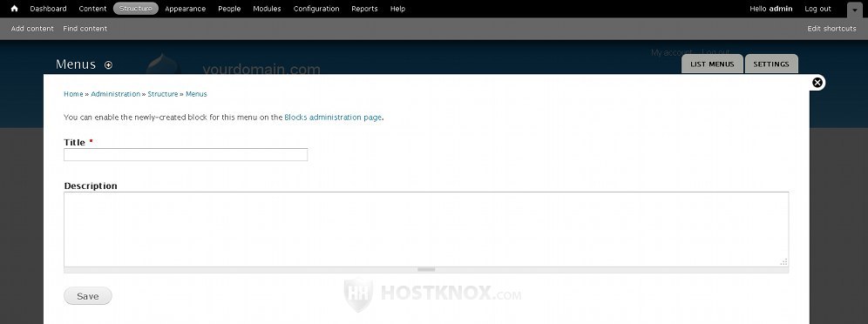Focus the Title input field
This screenshot has height=324, width=868.
pyautogui.click(x=186, y=155)
